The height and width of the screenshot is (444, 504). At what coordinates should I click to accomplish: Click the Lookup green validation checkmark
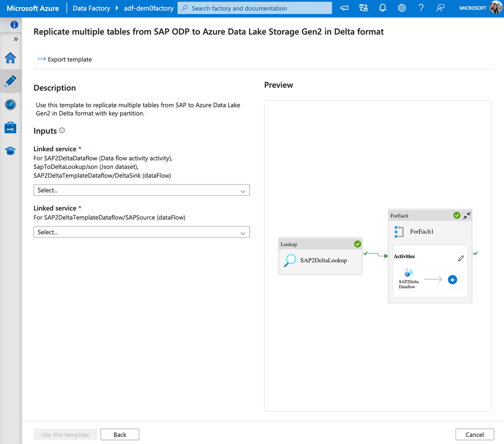pos(357,244)
